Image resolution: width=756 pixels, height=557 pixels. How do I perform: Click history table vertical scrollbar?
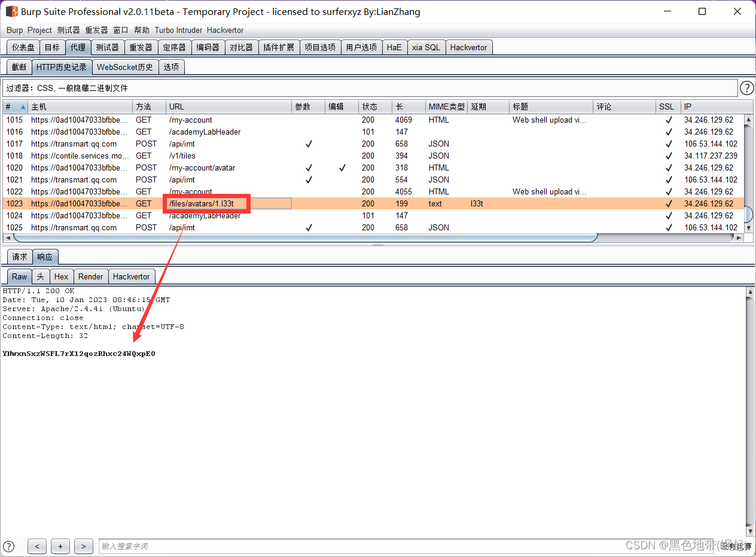tap(748, 174)
